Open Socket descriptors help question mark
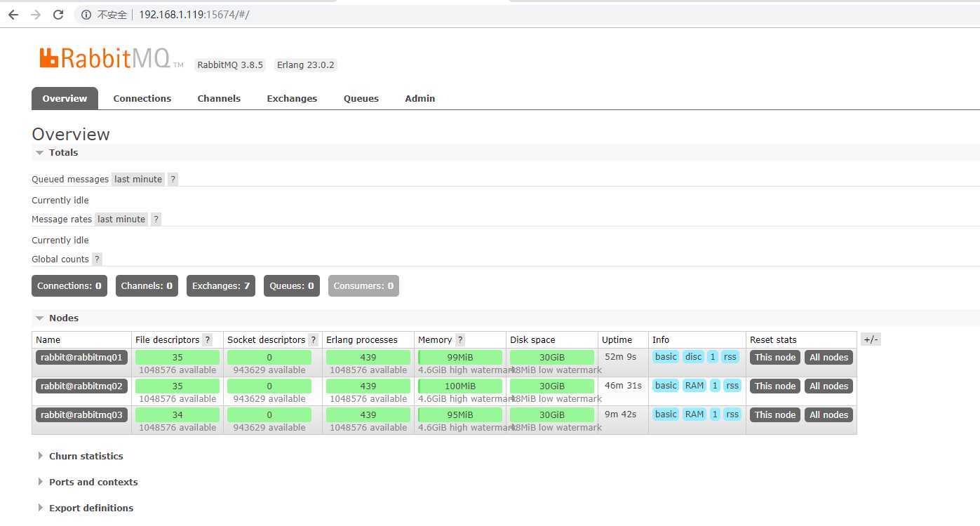This screenshot has height=526, width=980. pyautogui.click(x=313, y=340)
